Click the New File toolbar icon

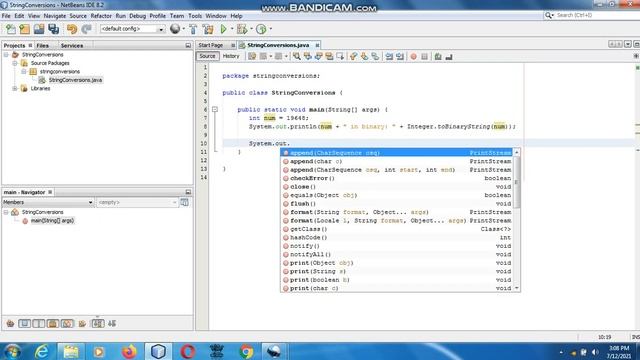click(x=11, y=29)
